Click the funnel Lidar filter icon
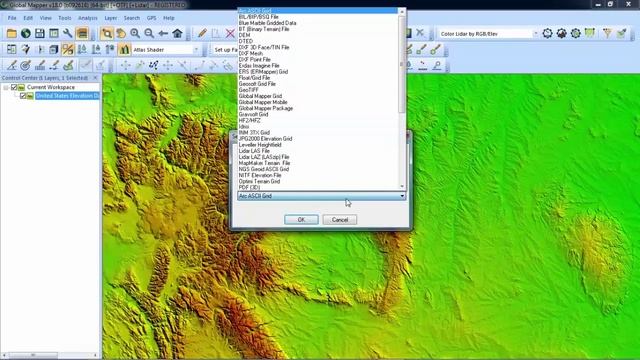 pos(607,33)
